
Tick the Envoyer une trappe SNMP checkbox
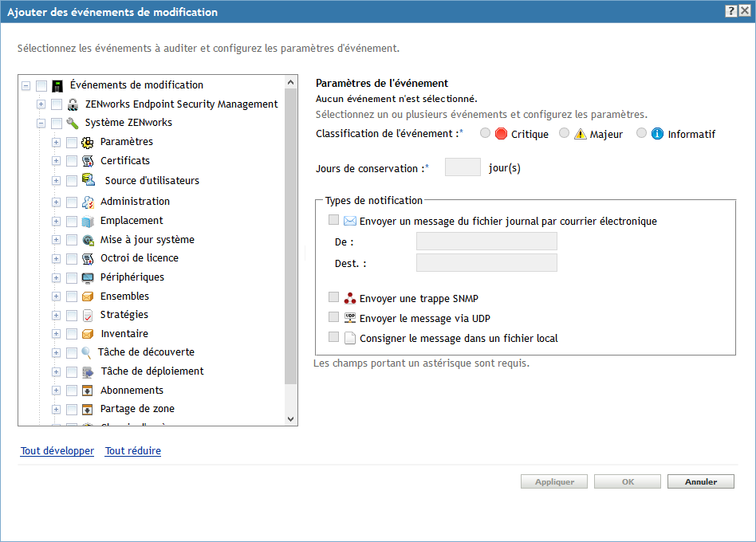point(333,297)
